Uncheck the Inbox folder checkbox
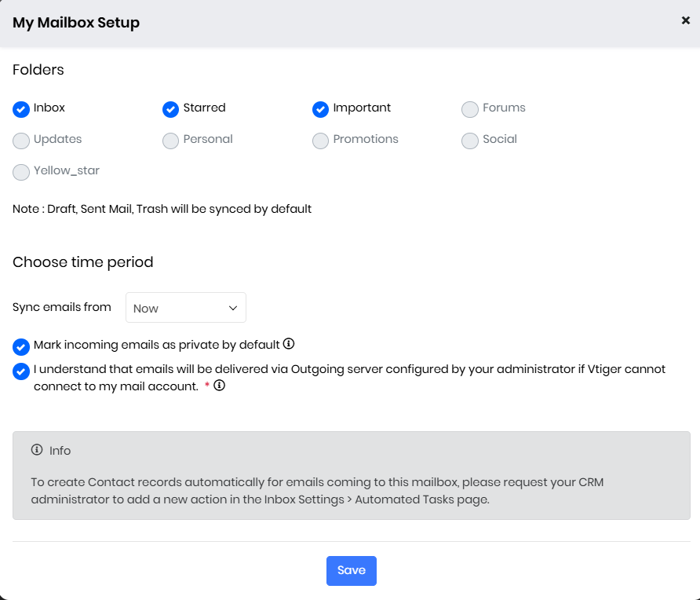The image size is (700, 600). [21, 109]
